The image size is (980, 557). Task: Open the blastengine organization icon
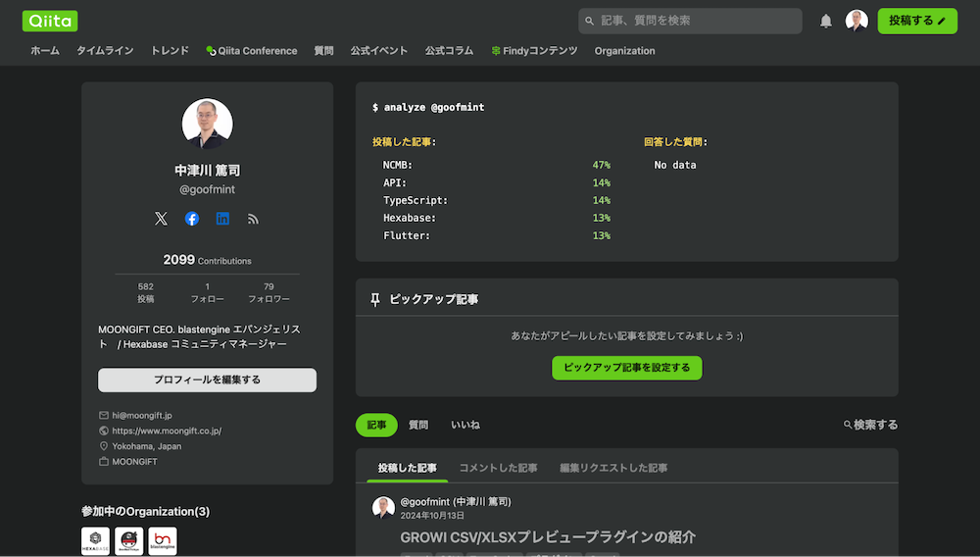click(x=163, y=540)
